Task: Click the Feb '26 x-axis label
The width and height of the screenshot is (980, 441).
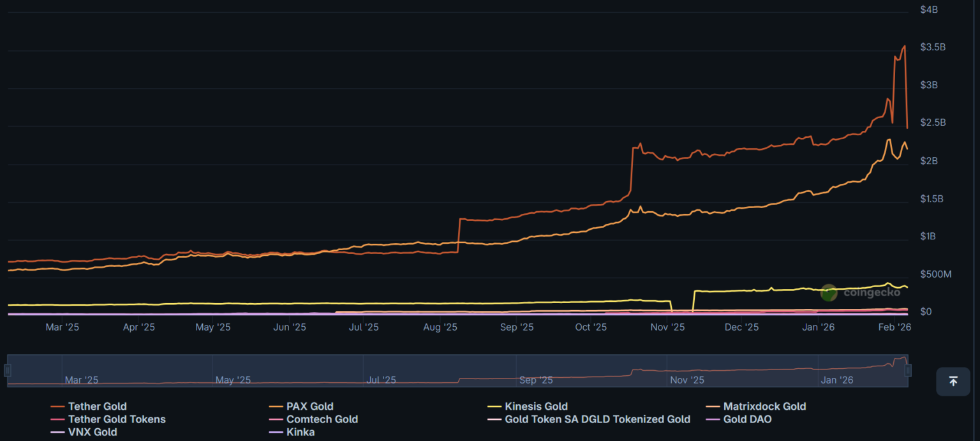Action: coord(895,327)
